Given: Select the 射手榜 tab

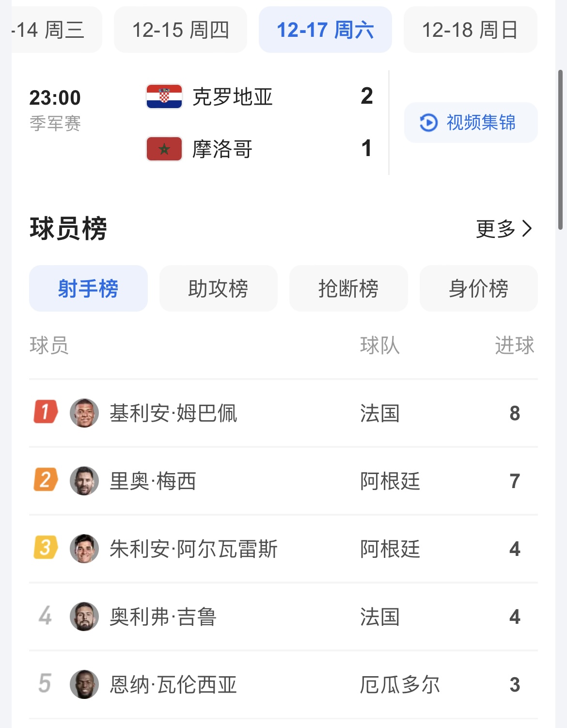Looking at the screenshot, I should point(88,288).
